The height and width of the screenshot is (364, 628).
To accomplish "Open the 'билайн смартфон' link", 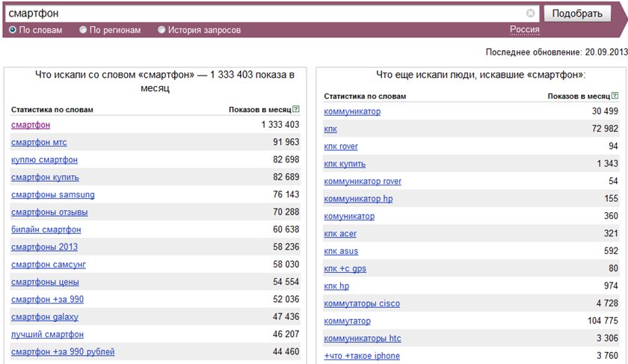I will (46, 229).
